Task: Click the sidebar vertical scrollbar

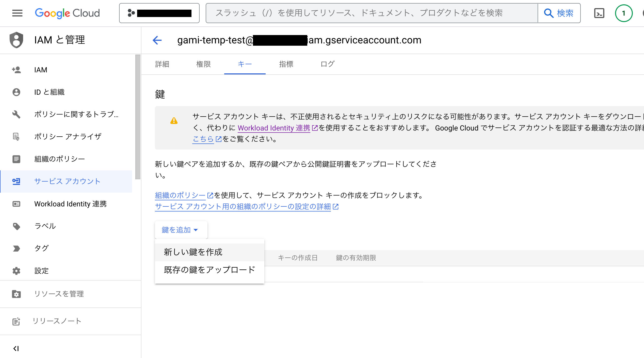Action: tap(138, 117)
